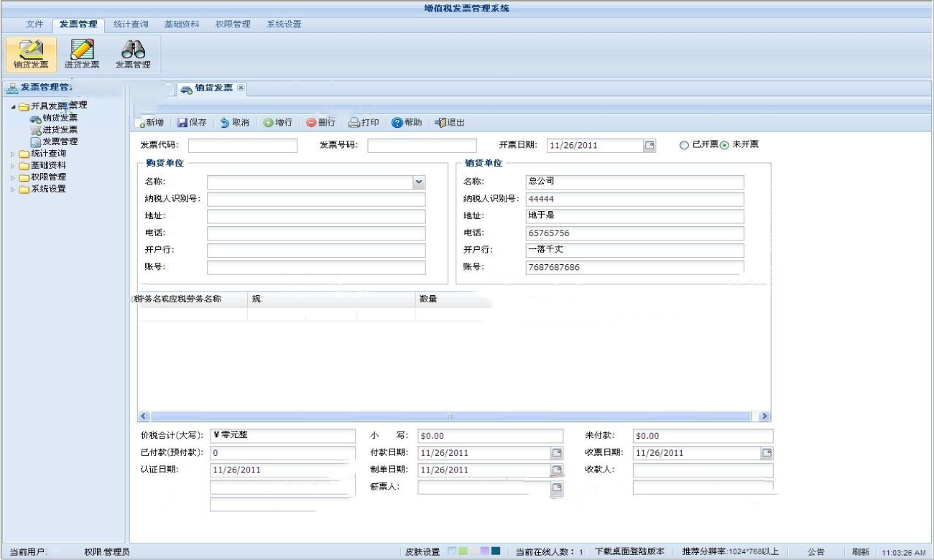Image resolution: width=934 pixels, height=560 pixels.
Task: Expand the 权限管理 tree folder
Action: click(12, 177)
